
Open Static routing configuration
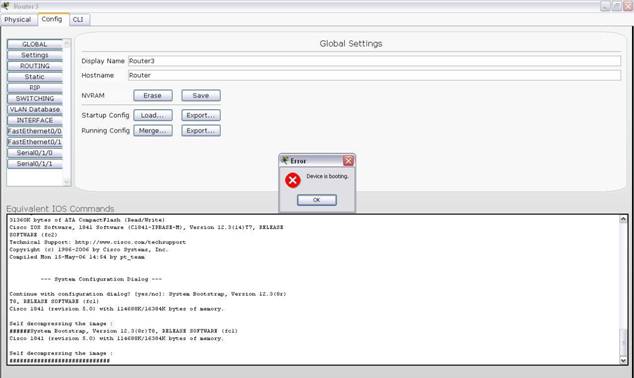(x=35, y=77)
